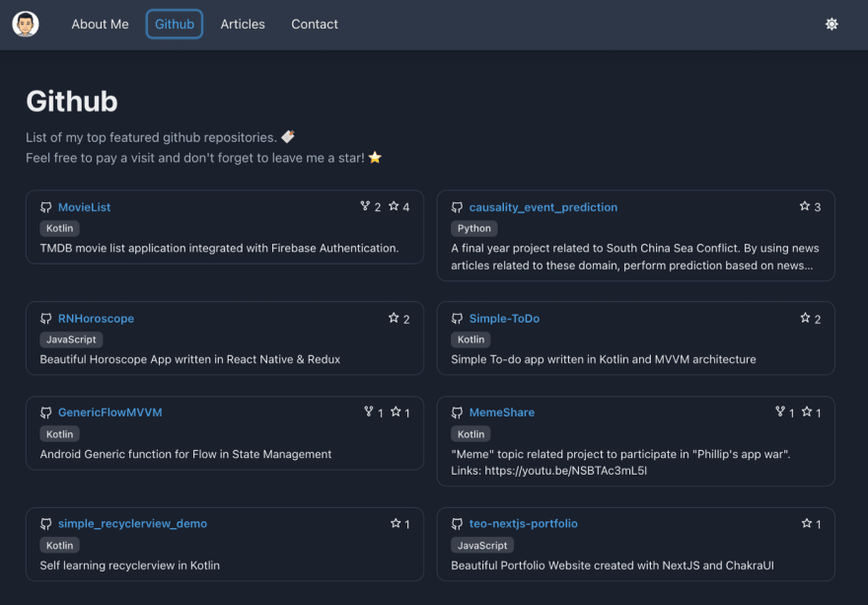868x605 pixels.
Task: Click the fork count 2 on MovieList
Action: (378, 207)
